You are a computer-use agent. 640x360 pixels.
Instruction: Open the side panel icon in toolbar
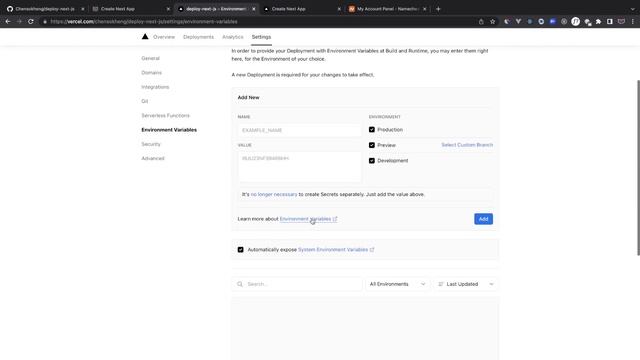coord(610,22)
